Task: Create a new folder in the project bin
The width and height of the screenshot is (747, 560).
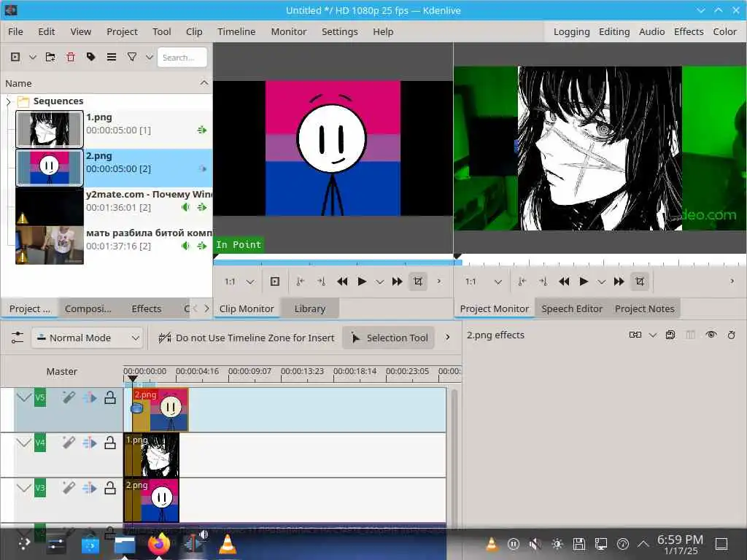Action: (50, 57)
